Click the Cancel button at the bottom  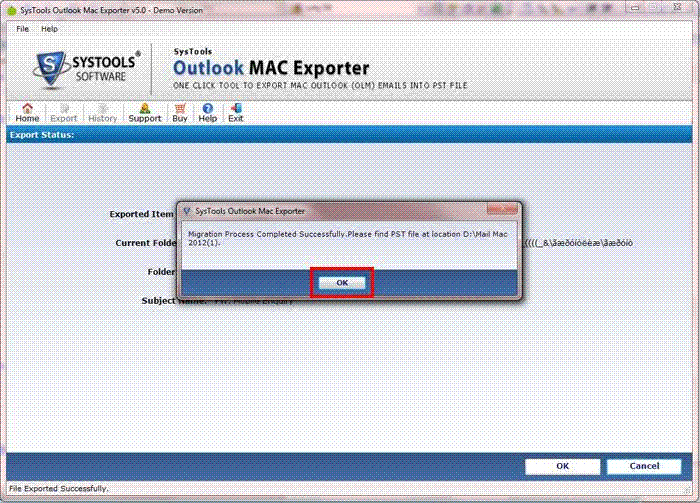644,466
